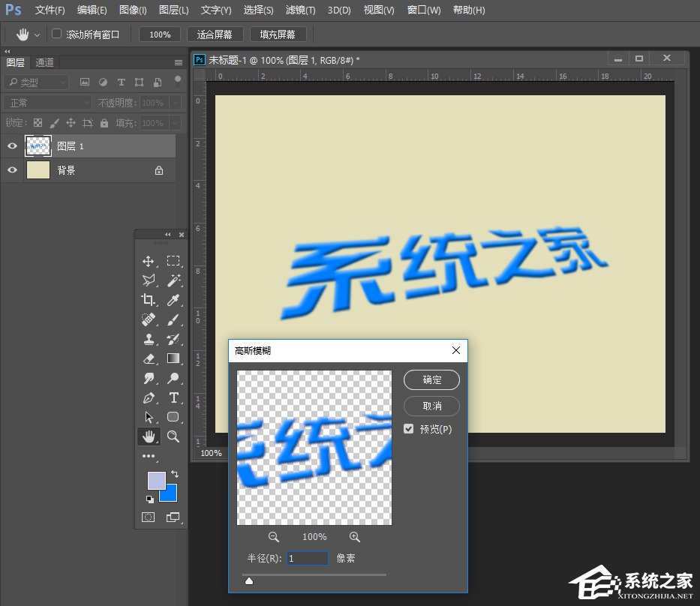Open the layer blend mode 正常 dropdown

click(47, 102)
